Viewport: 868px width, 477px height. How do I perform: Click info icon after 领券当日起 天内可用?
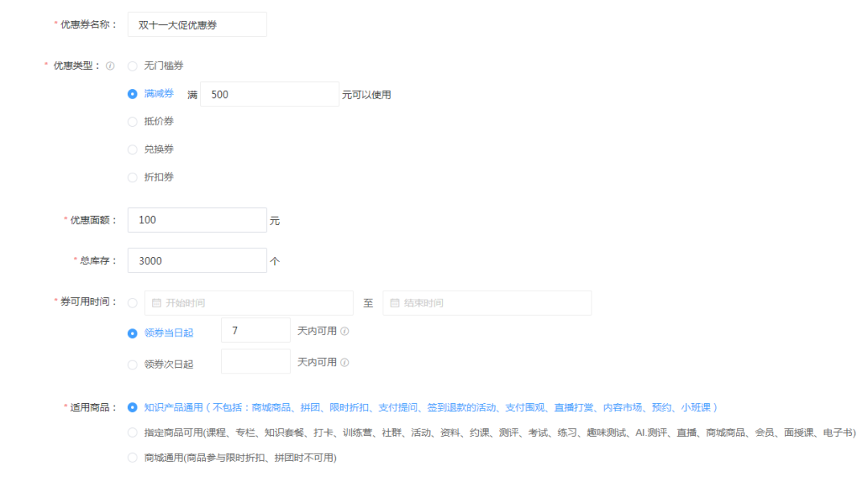coord(345,331)
